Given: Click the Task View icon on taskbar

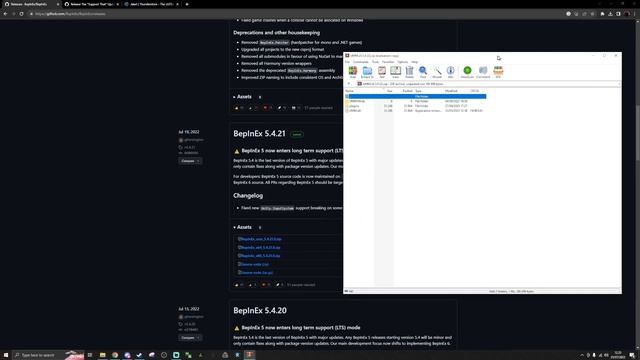Looking at the screenshot, I should (x=90, y=355).
